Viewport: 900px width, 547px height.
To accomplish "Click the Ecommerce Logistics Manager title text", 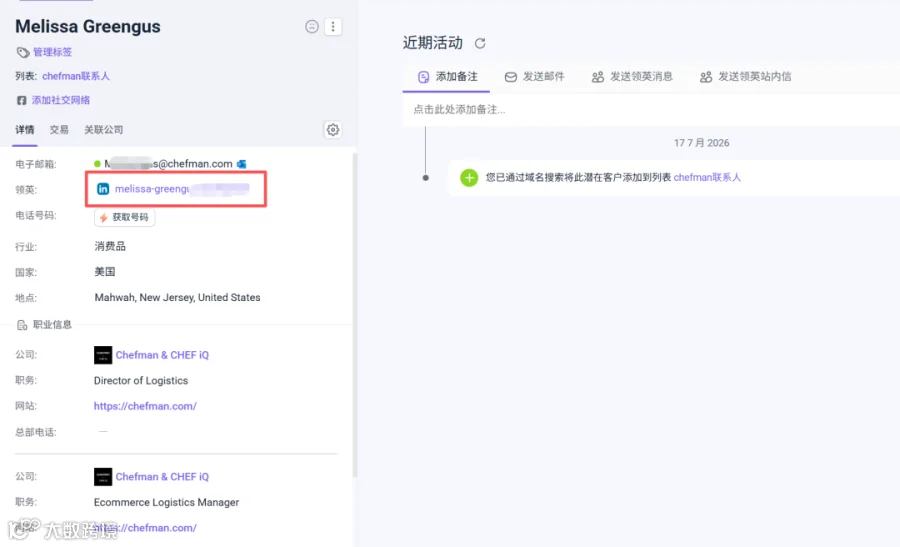I will click(166, 502).
